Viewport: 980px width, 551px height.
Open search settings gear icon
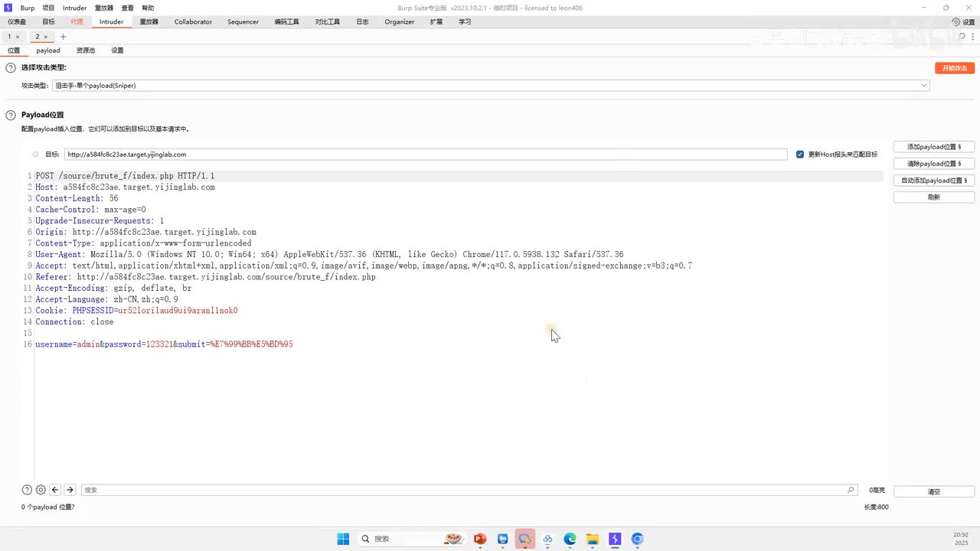pyautogui.click(x=41, y=490)
